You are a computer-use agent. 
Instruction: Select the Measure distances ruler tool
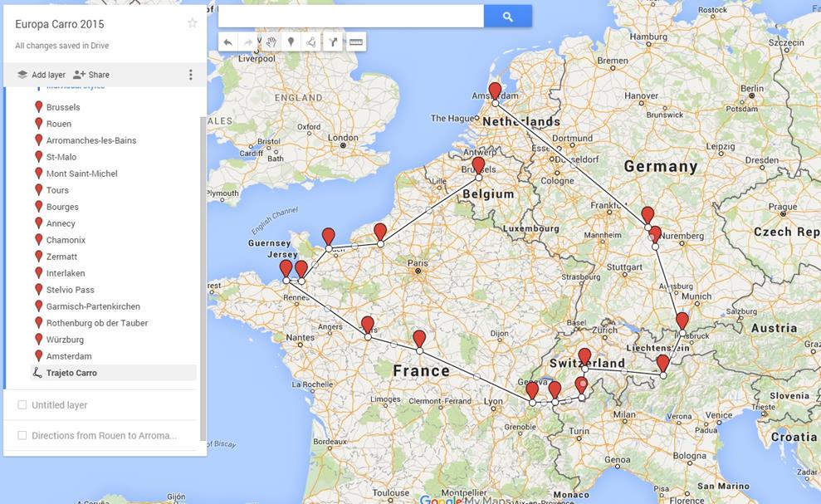[x=356, y=42]
